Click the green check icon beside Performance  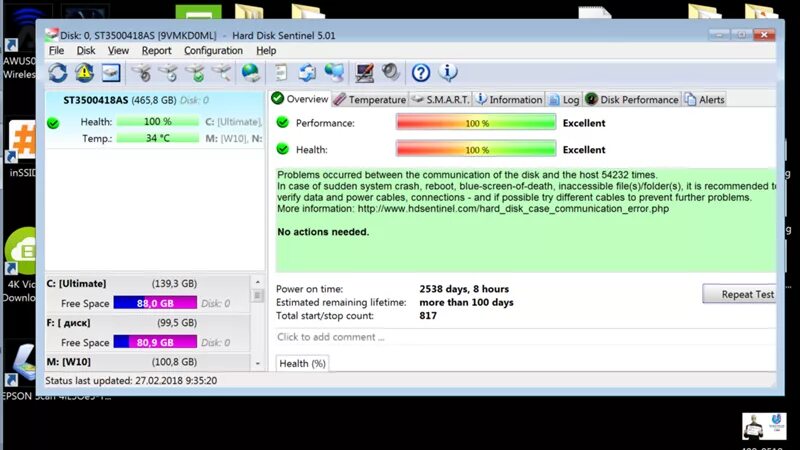[x=282, y=122]
